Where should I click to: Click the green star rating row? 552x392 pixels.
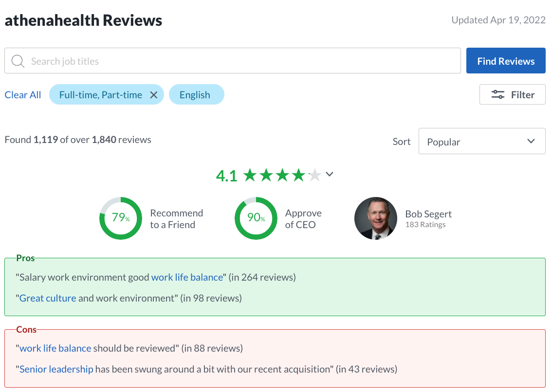282,175
